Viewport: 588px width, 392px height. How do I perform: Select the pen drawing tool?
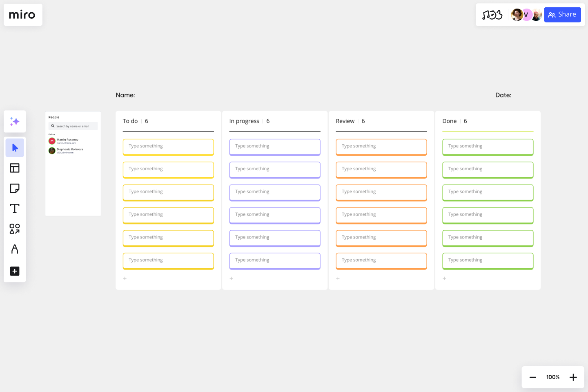(x=15, y=249)
